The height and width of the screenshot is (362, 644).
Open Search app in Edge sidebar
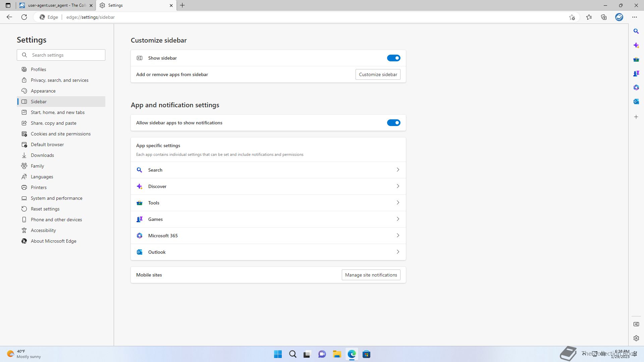[x=636, y=31]
